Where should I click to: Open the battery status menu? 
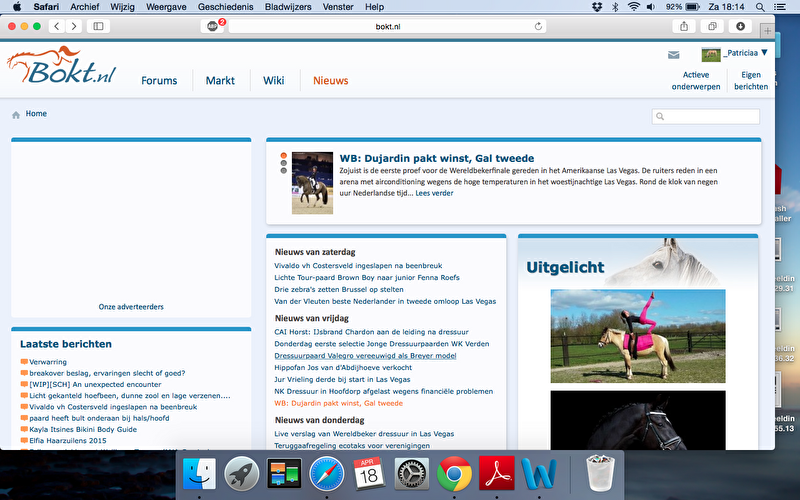pos(693,7)
